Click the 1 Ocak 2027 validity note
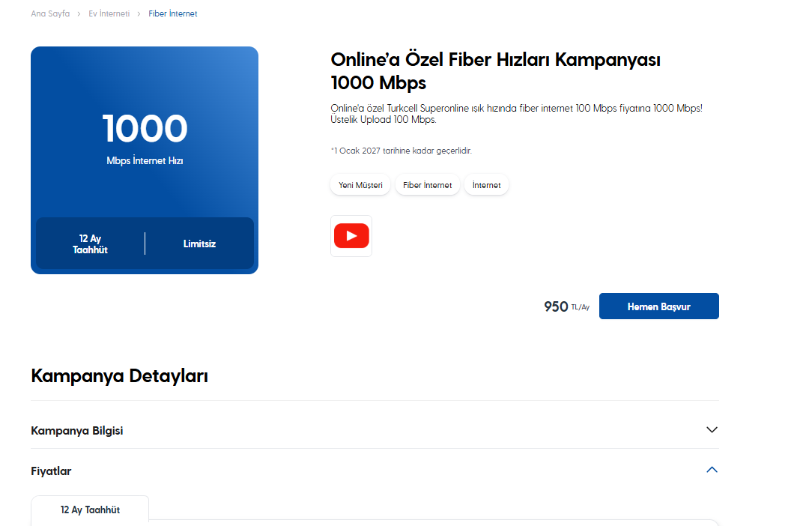 [x=401, y=151]
